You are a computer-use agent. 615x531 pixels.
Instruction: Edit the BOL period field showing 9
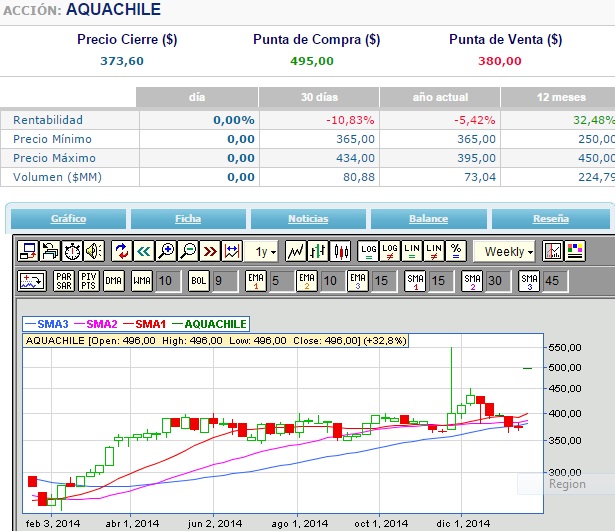[225, 281]
